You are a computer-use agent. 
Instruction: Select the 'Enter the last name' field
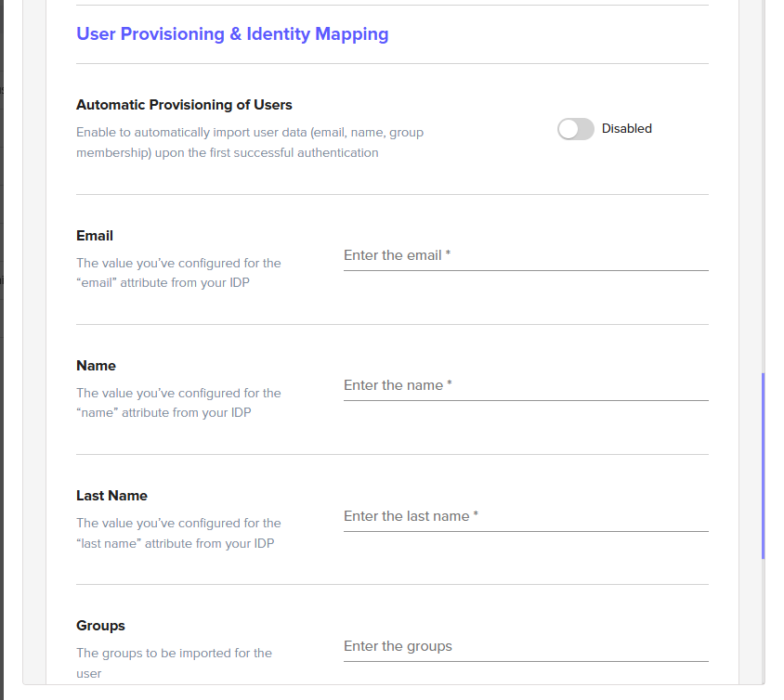[525, 516]
